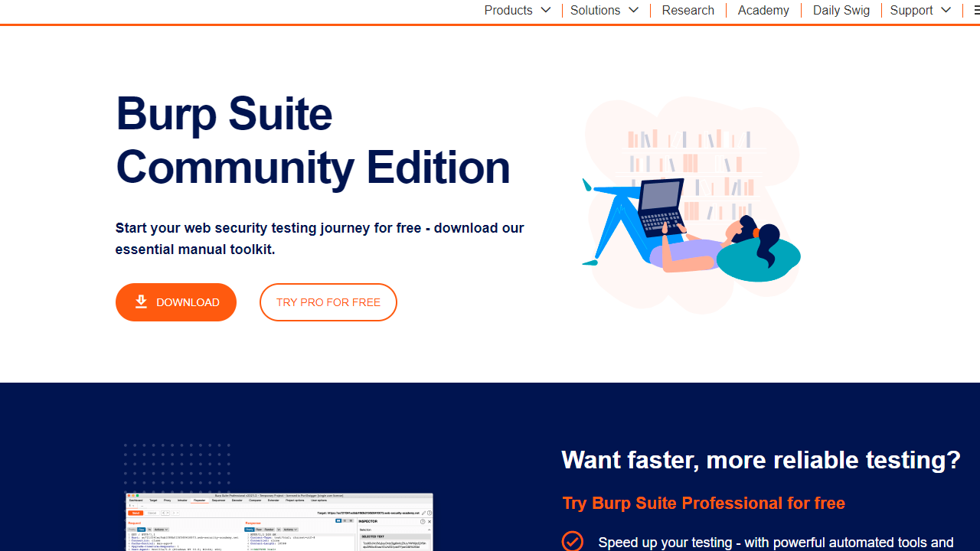The height and width of the screenshot is (551, 980).
Task: Expand the Support dropdown chevron
Action: click(x=946, y=10)
